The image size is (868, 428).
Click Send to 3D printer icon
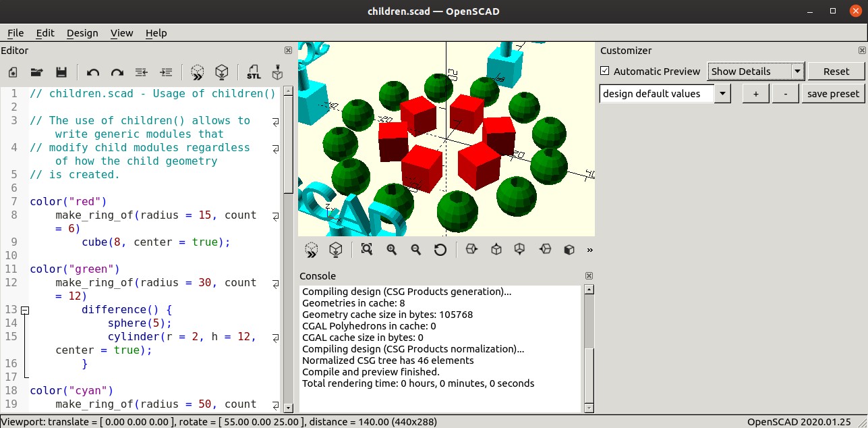[x=277, y=72]
